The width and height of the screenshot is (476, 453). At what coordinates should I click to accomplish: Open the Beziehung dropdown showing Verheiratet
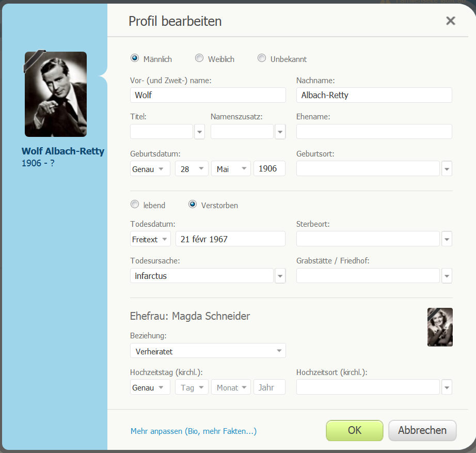tap(208, 351)
